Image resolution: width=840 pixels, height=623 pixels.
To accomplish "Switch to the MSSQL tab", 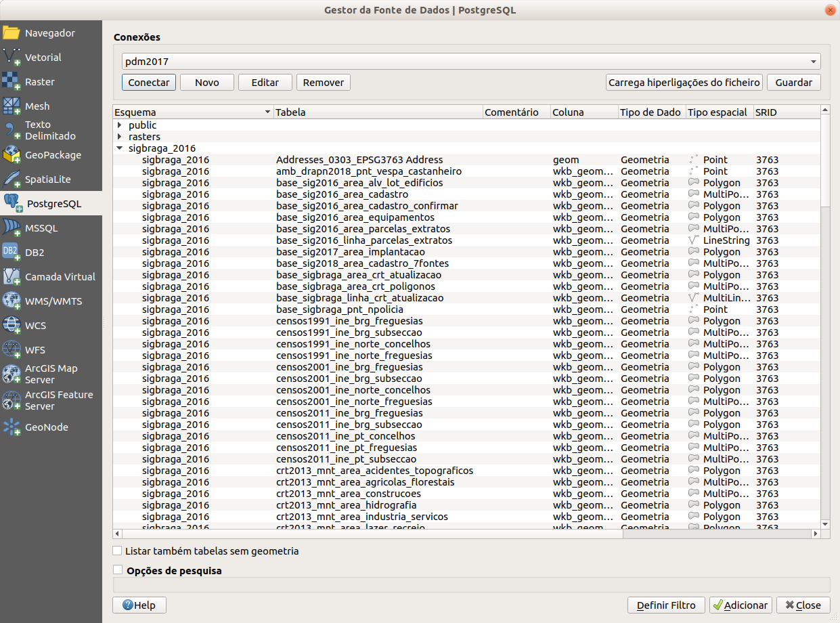I will coord(51,228).
